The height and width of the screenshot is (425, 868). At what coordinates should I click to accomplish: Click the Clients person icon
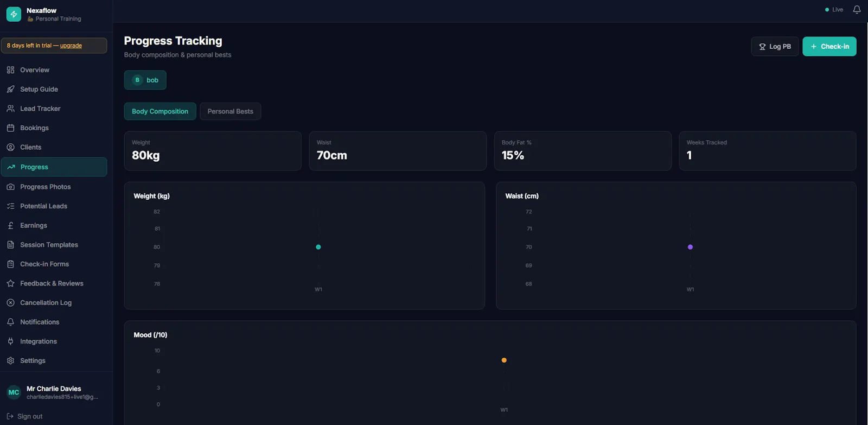(x=10, y=147)
